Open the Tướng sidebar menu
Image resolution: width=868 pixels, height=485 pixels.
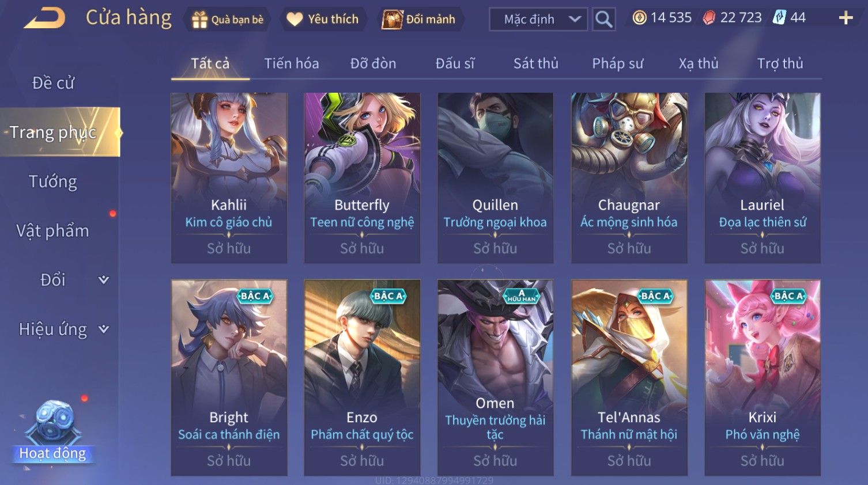(x=53, y=182)
